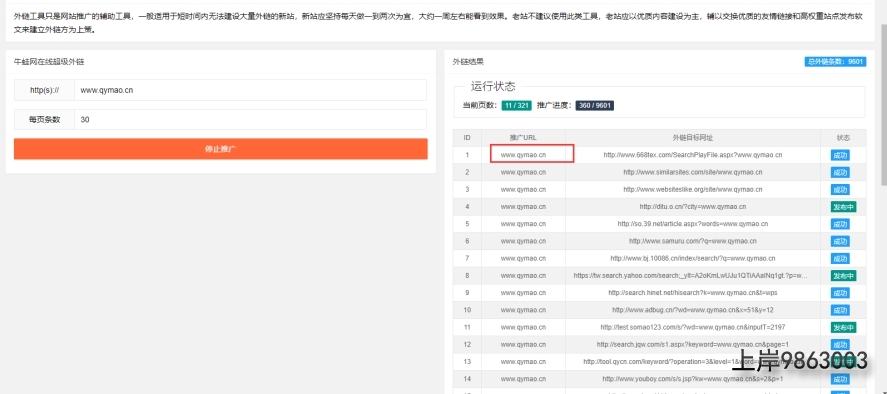The width and height of the screenshot is (887, 394).
Task: Click the 成功 status badge in row 12
Action: (840, 345)
